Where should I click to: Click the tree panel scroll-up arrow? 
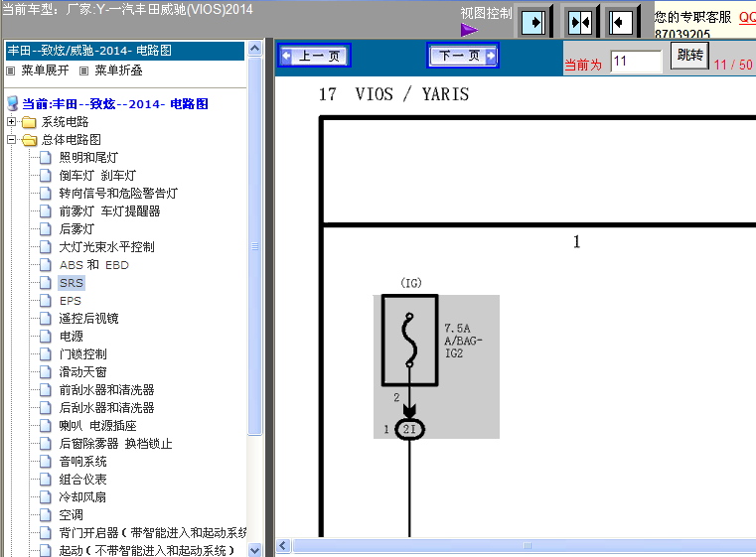click(255, 49)
